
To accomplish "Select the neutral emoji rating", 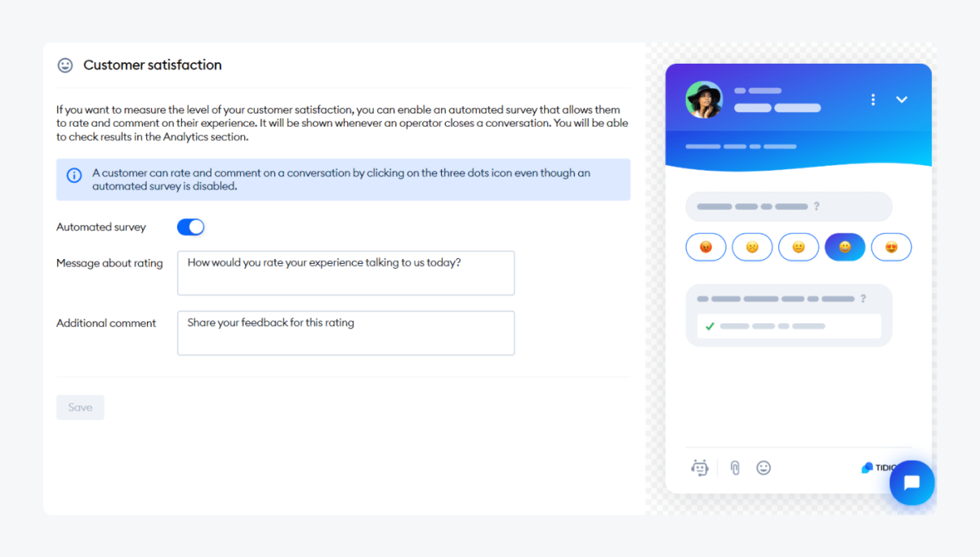I will (799, 247).
